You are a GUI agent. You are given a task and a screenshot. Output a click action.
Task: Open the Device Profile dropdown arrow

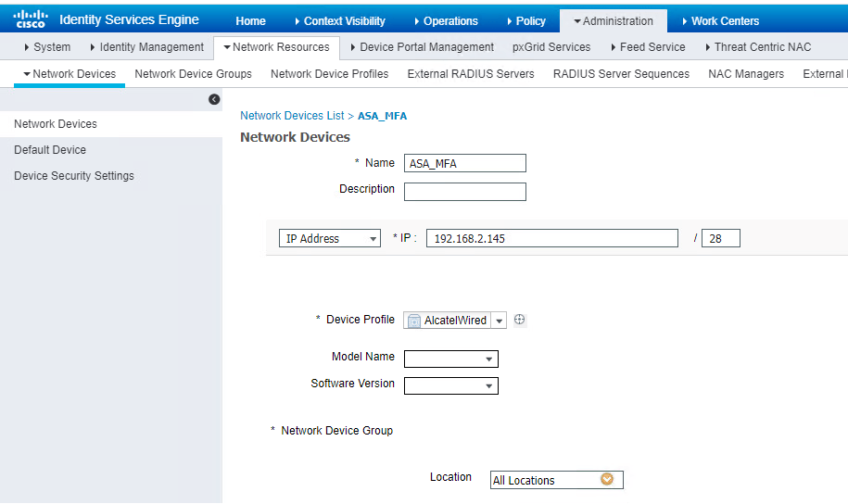pos(500,321)
